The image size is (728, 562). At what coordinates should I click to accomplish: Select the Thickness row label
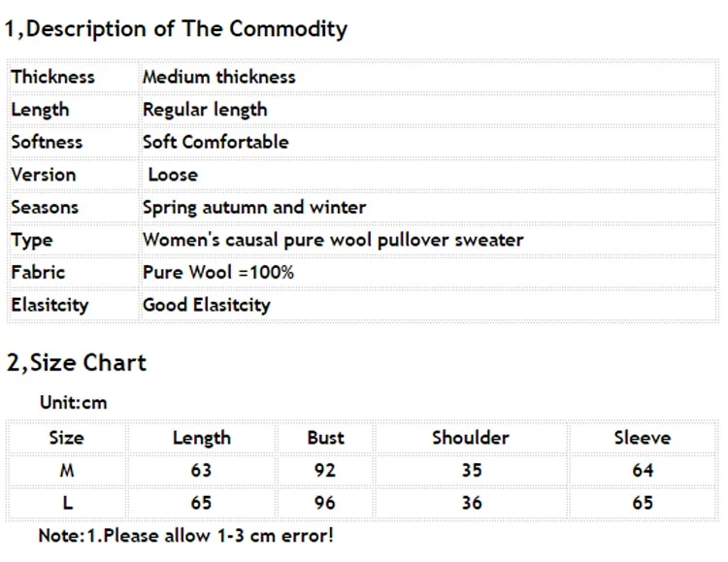coord(53,77)
